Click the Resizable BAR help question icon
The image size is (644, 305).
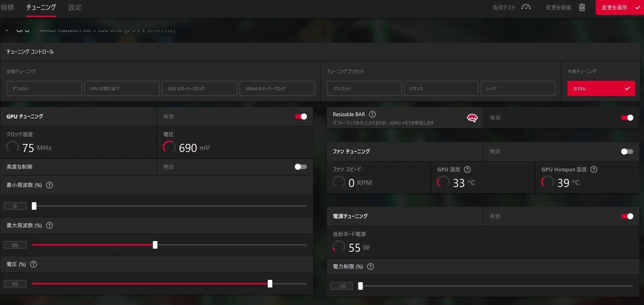click(373, 114)
